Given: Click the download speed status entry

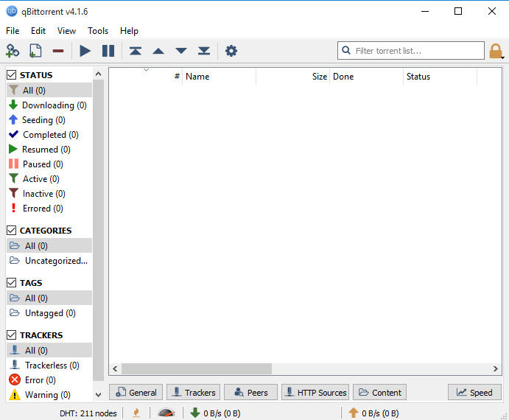Looking at the screenshot, I should pyautogui.click(x=215, y=413).
